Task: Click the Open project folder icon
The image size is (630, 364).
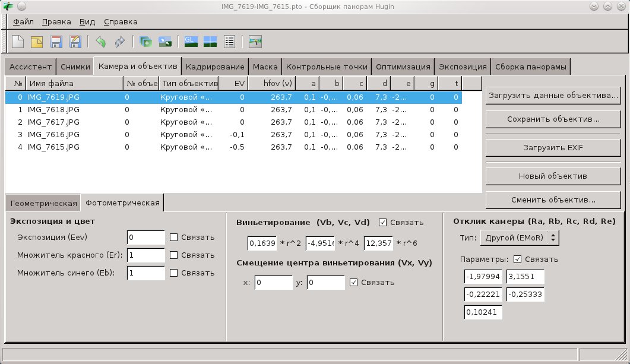Action: click(x=37, y=42)
